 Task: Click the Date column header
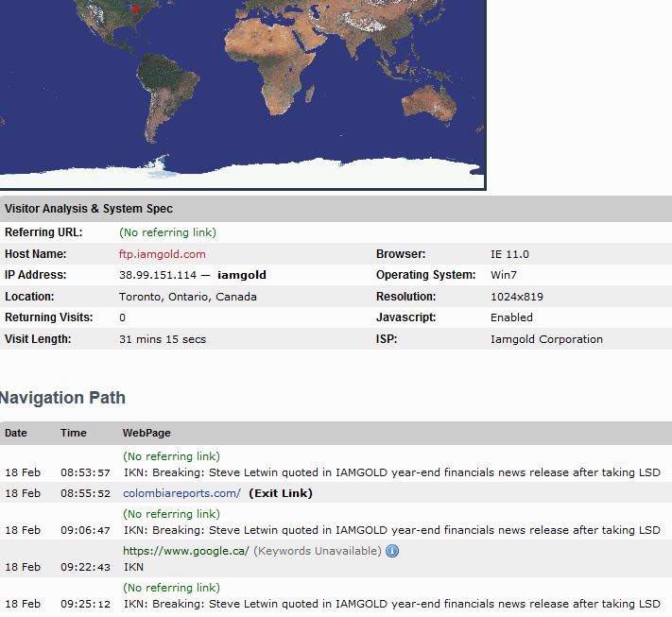pyautogui.click(x=16, y=433)
